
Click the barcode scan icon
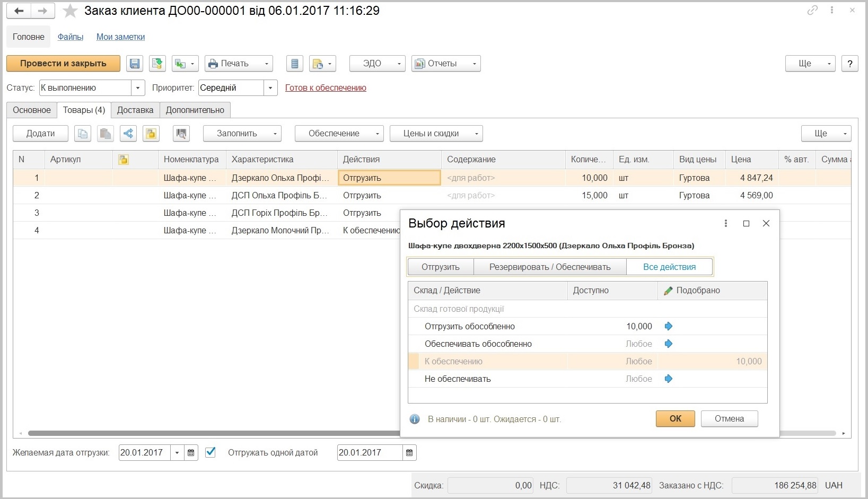coord(181,134)
